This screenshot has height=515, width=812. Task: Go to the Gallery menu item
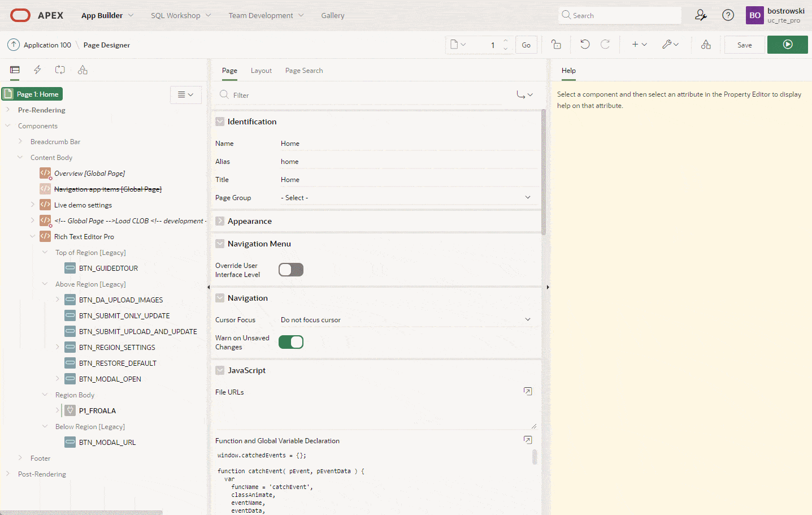(333, 15)
